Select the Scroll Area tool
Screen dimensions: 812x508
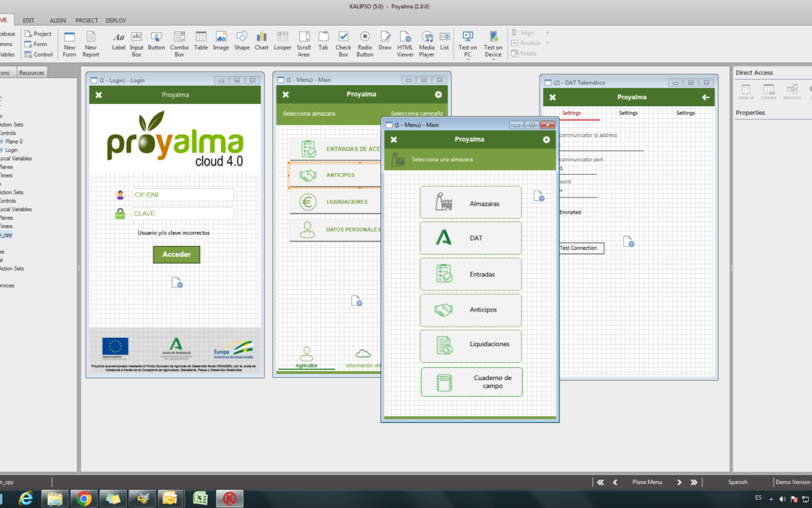tap(304, 44)
